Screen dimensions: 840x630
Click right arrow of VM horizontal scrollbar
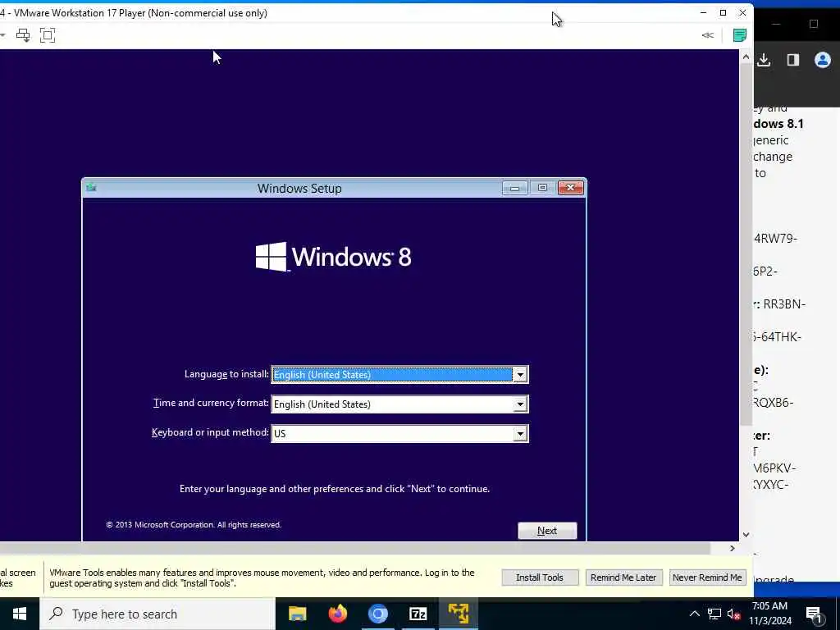pyautogui.click(x=733, y=548)
